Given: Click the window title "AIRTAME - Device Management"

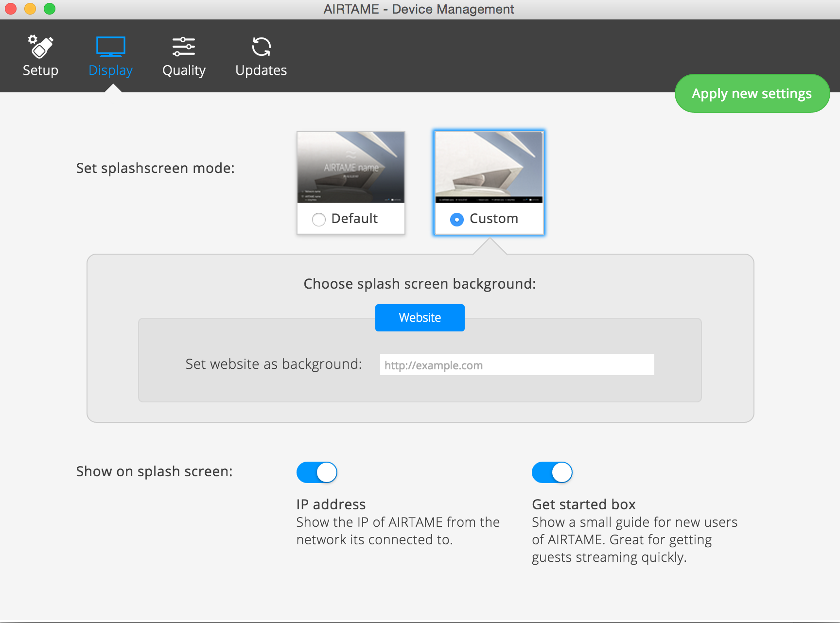Looking at the screenshot, I should 419,9.
